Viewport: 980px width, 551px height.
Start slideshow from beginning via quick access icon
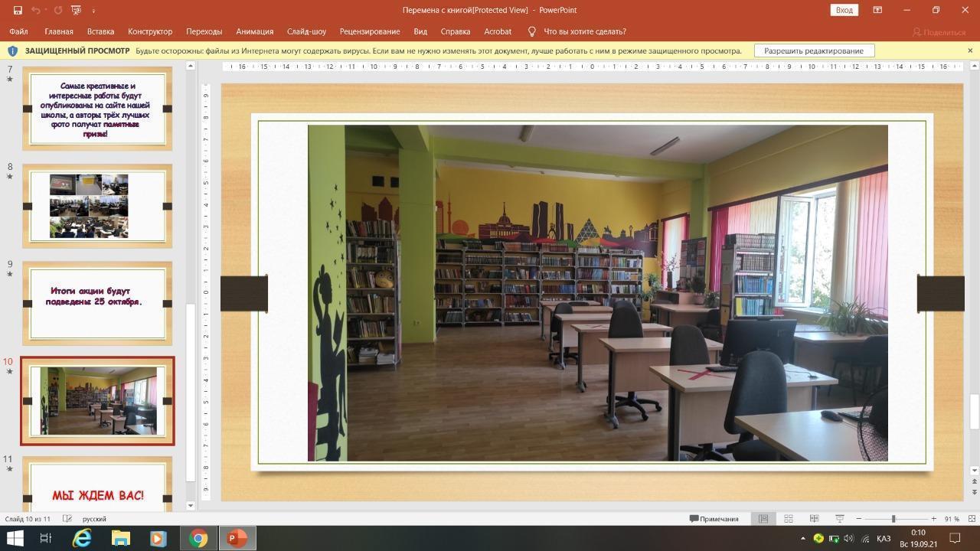(x=76, y=10)
